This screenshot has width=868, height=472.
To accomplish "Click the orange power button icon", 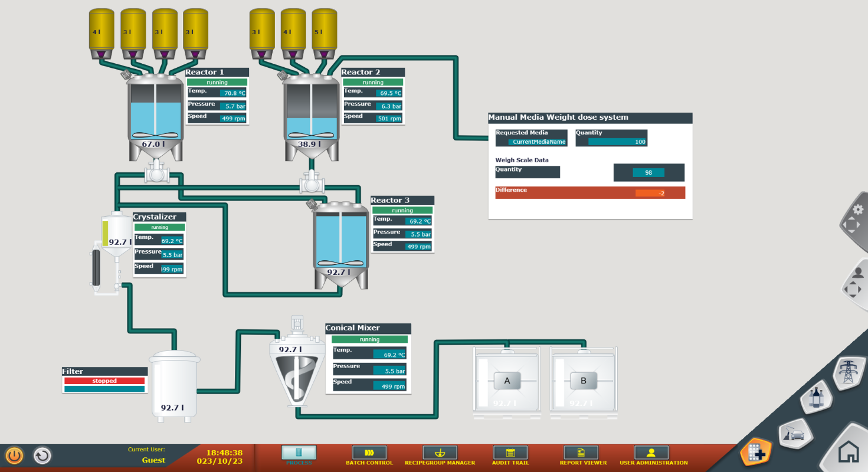I will point(14,455).
